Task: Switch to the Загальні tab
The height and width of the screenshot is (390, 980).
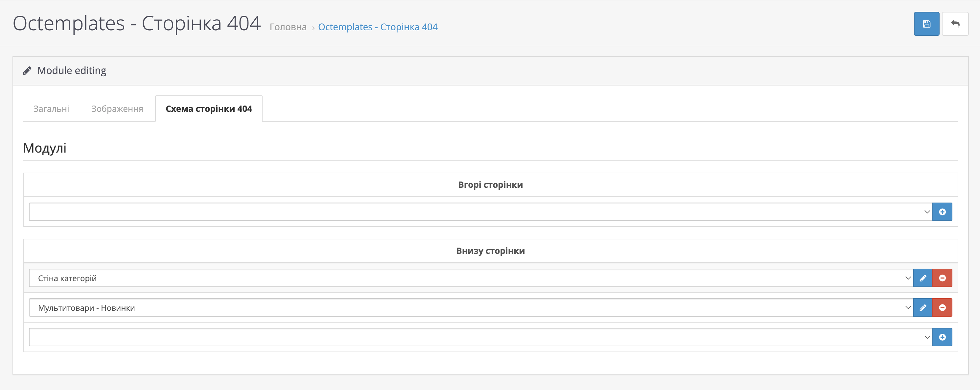Action: point(51,109)
